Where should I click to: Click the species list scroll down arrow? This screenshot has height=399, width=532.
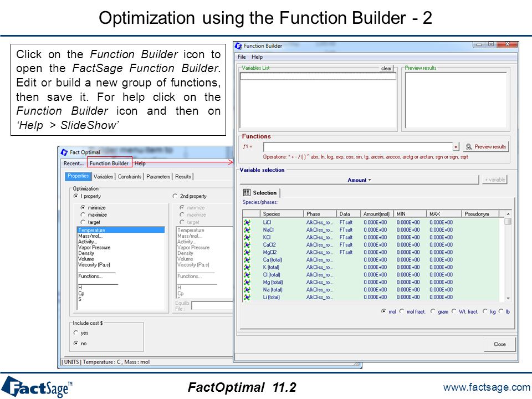[508, 298]
